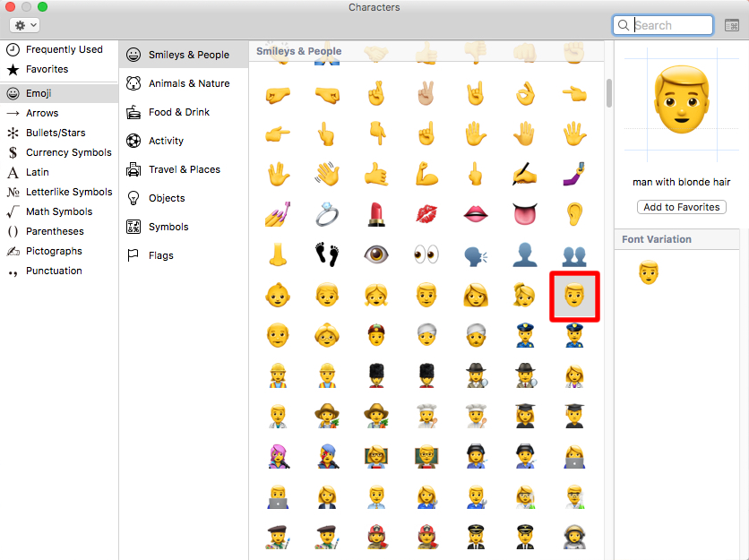Select the OK hand emoji
Screen dimensions: 749x560
click(525, 94)
